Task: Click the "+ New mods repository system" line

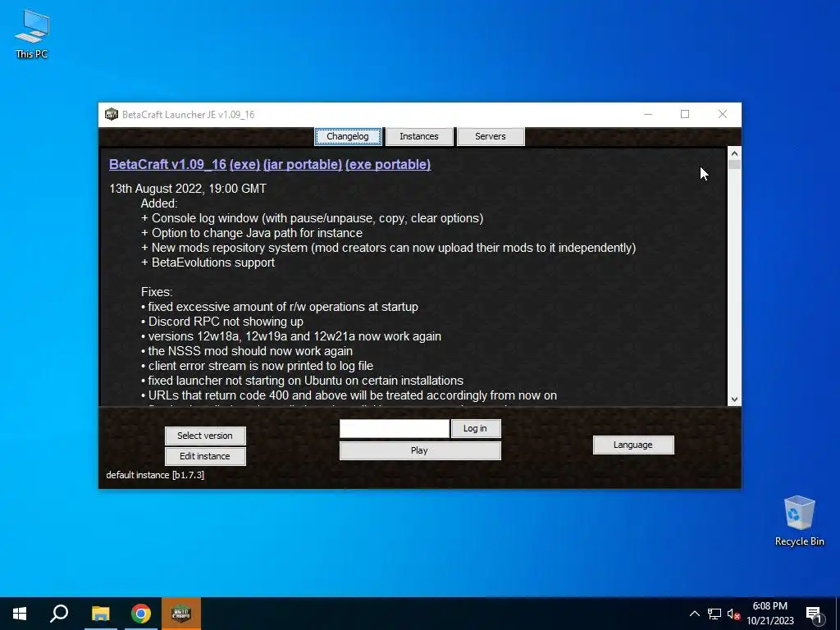Action: tap(388, 248)
